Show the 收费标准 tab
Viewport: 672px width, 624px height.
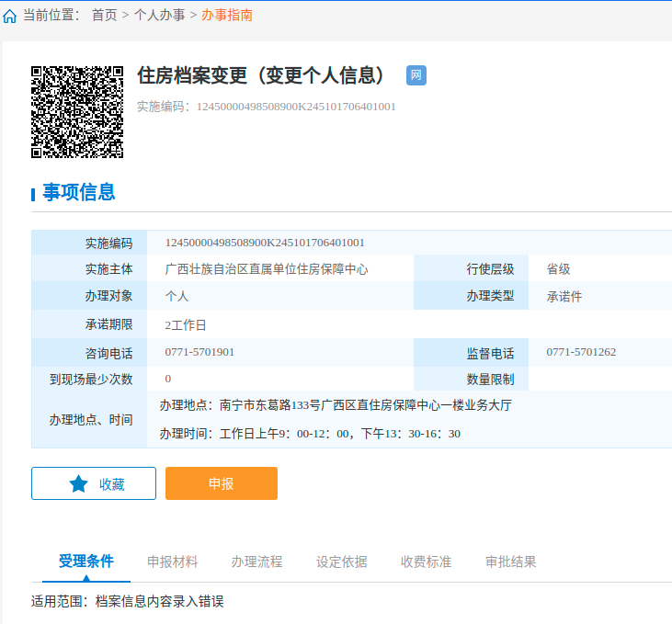[x=427, y=562]
